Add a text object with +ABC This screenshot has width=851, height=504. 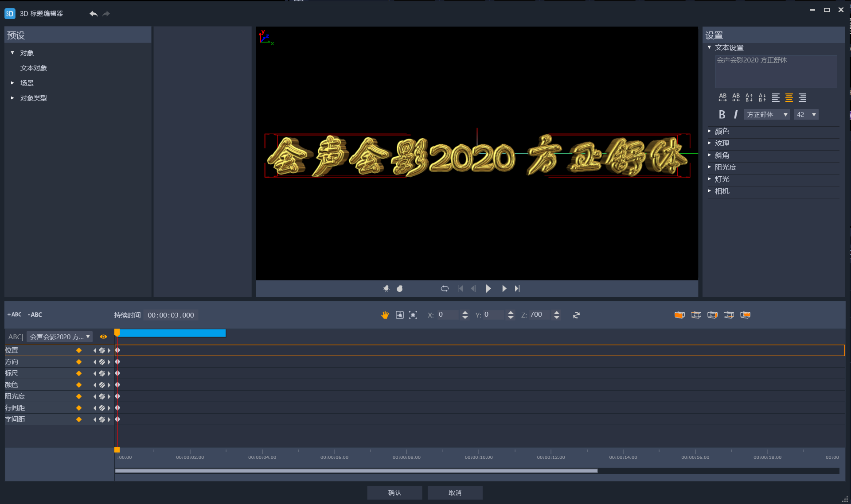pyautogui.click(x=14, y=314)
